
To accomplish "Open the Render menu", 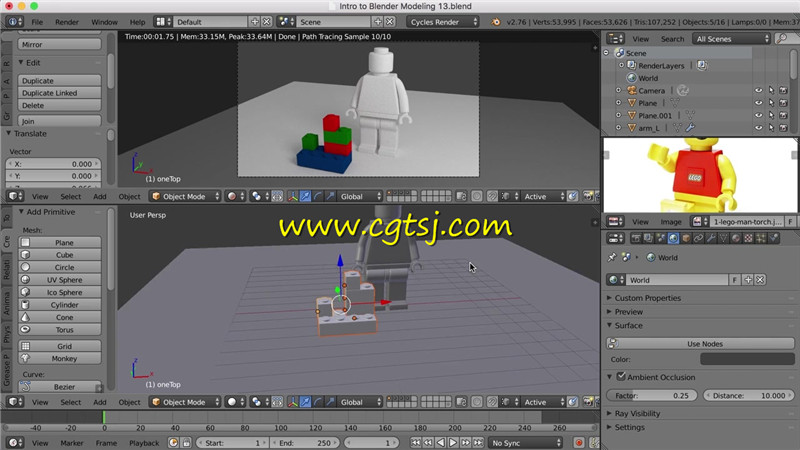I will point(67,22).
